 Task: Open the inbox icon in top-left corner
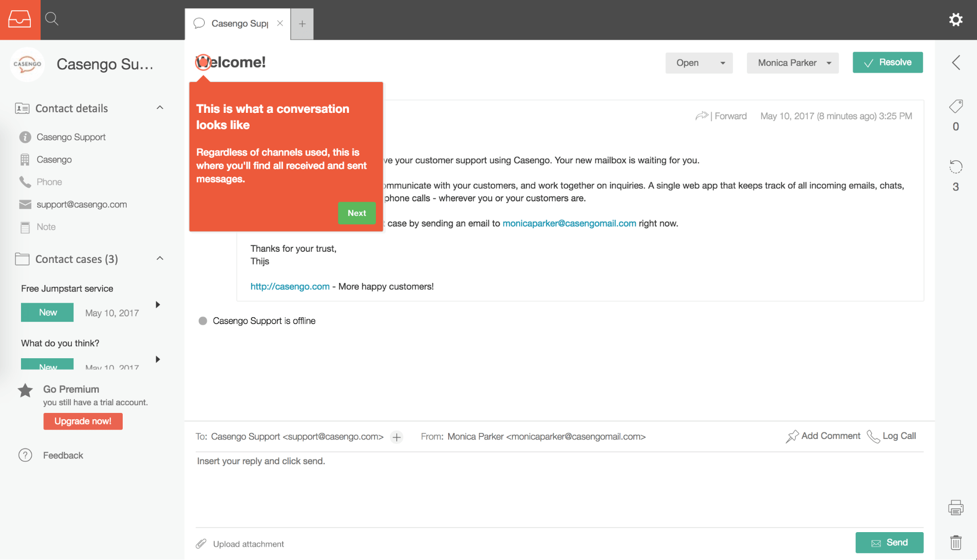20,20
